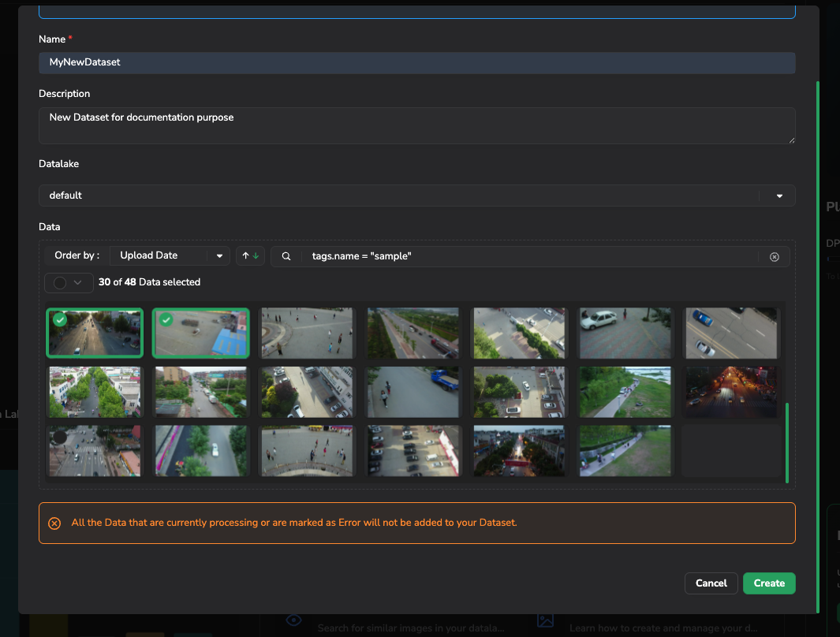Click the warning icon in the error notice
Image resolution: width=840 pixels, height=637 pixels.
[54, 523]
